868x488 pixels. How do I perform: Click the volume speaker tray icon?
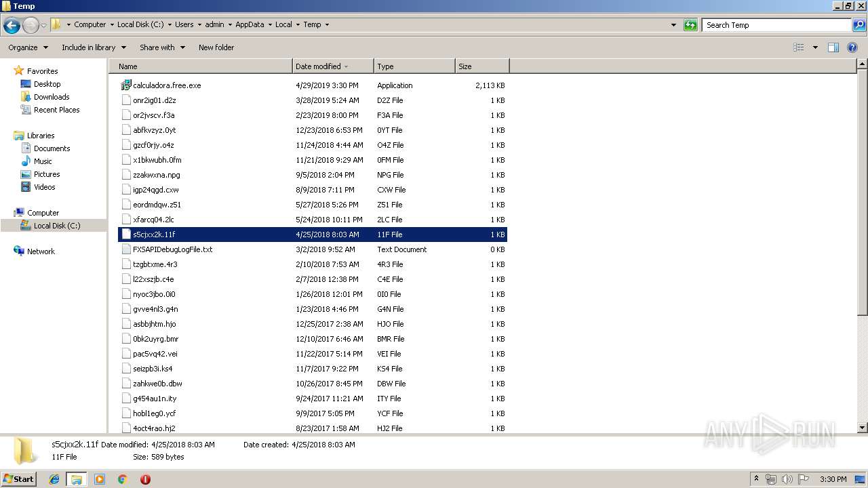coord(787,479)
